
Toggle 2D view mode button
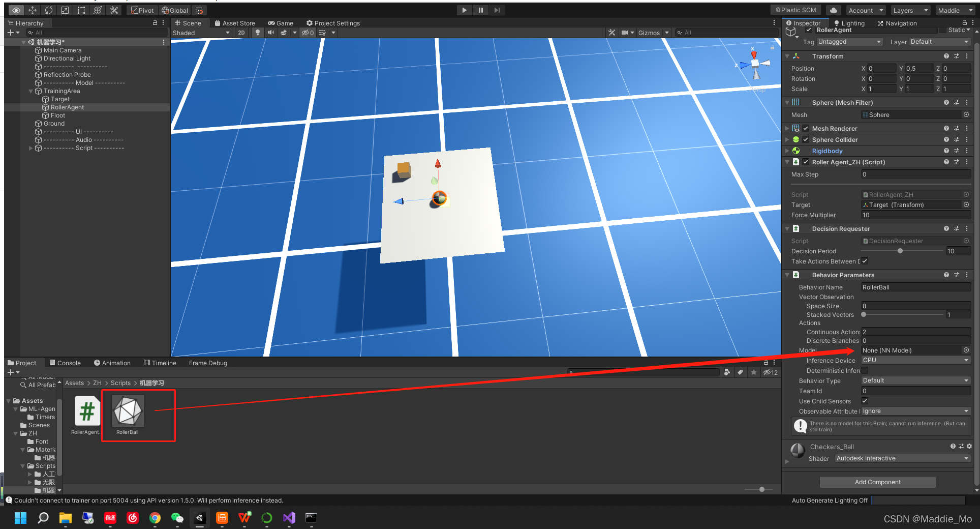tap(241, 33)
